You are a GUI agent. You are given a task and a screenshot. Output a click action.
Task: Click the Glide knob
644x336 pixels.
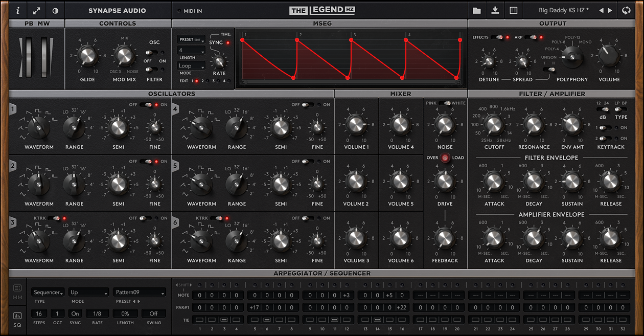pos(87,56)
